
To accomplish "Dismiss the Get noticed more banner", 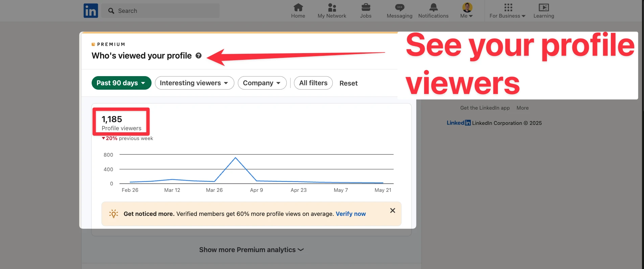I will point(392,210).
